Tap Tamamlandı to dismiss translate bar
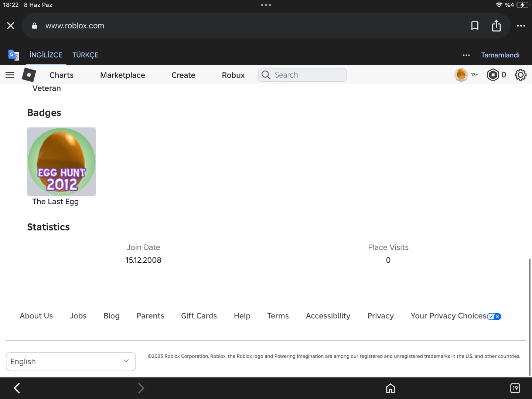The width and height of the screenshot is (532, 399). coord(500,55)
